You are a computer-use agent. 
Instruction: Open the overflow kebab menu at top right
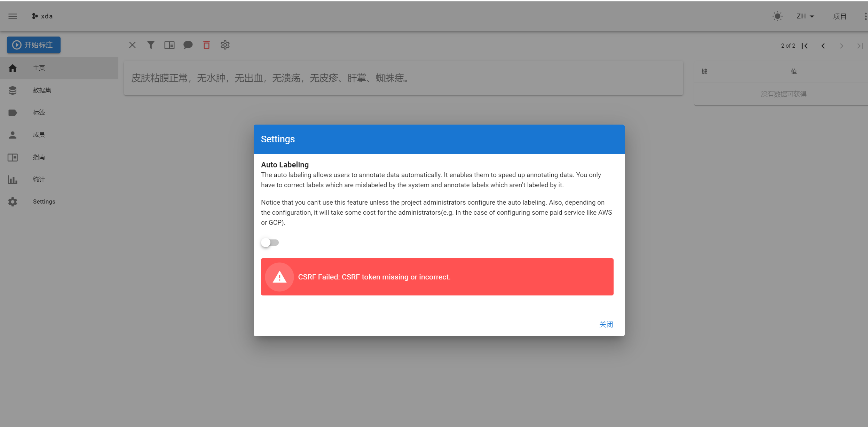pos(865,16)
